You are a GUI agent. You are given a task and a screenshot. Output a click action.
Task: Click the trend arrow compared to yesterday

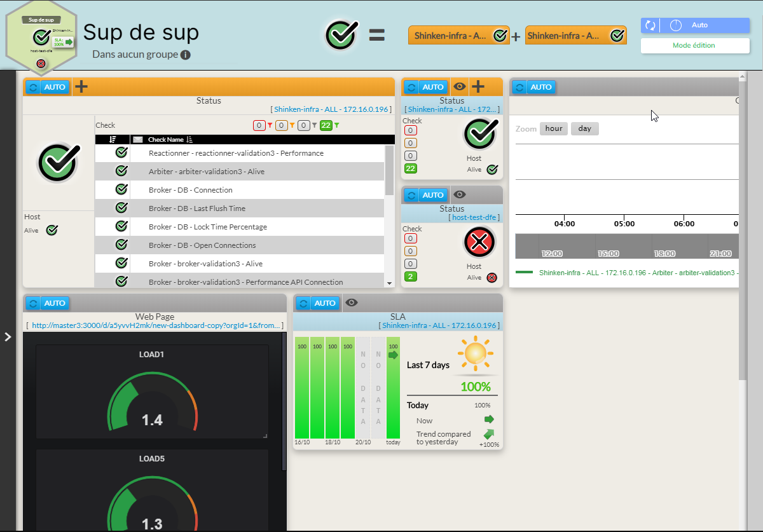click(489, 435)
